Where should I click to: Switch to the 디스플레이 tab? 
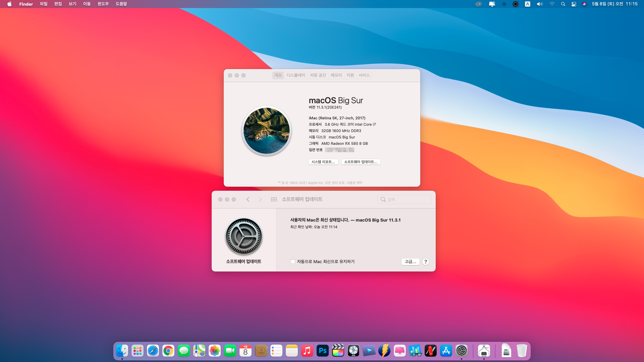click(x=296, y=75)
